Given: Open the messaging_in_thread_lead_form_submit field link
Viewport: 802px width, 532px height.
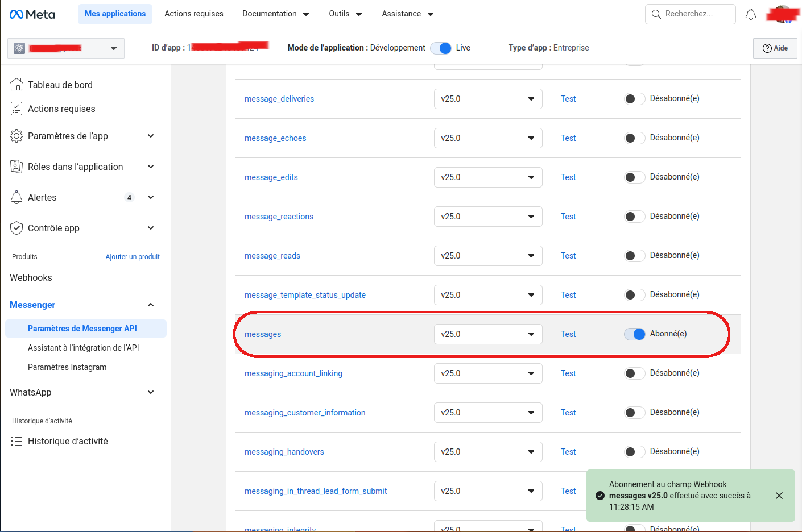Looking at the screenshot, I should [x=316, y=491].
